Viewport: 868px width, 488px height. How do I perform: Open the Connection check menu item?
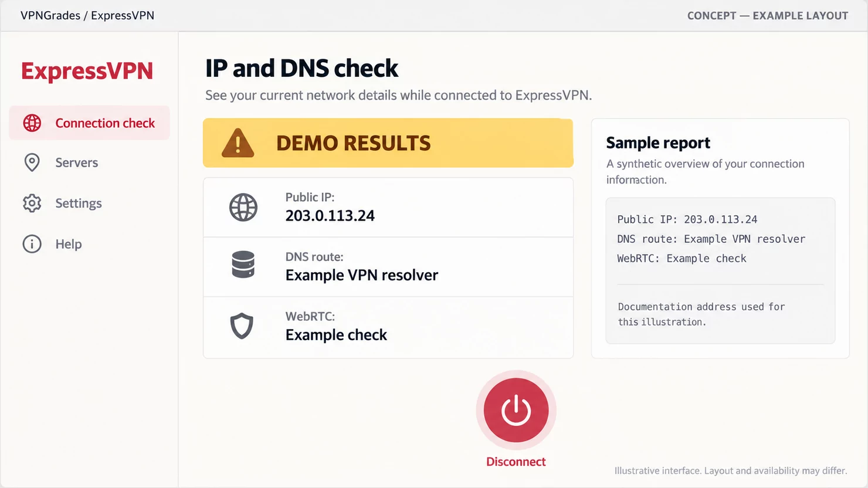(89, 123)
